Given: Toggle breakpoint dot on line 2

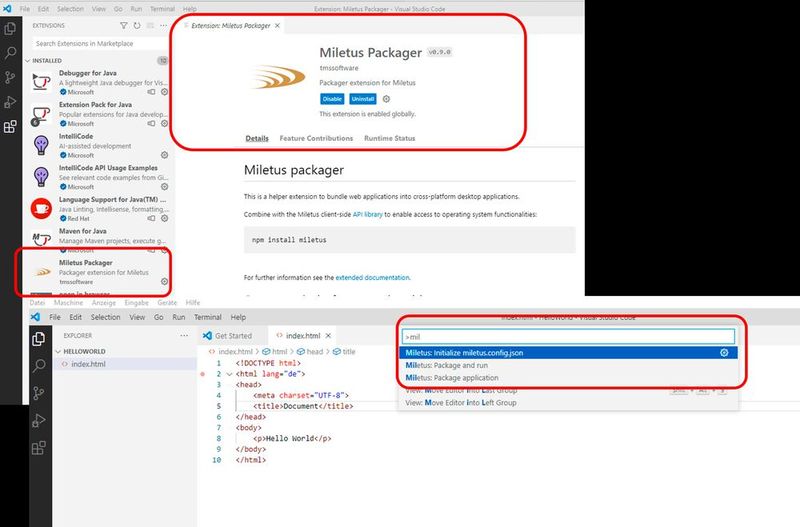Looking at the screenshot, I should pos(203,374).
